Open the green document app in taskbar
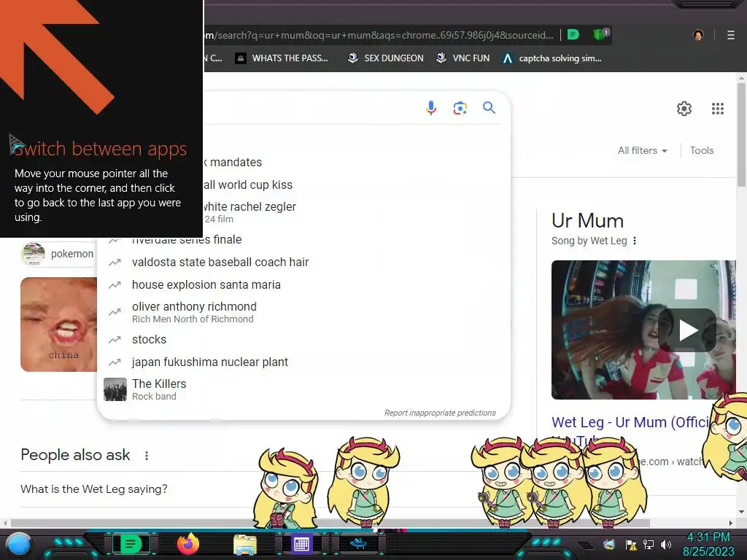The image size is (747, 560). 131,544
